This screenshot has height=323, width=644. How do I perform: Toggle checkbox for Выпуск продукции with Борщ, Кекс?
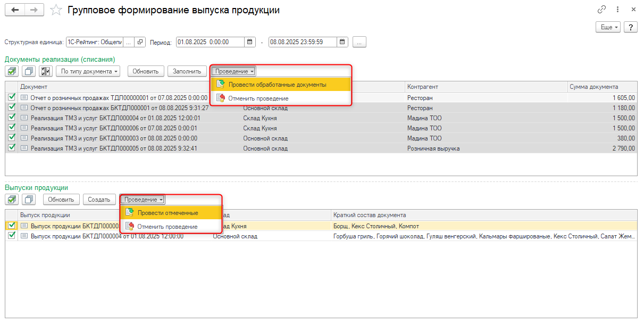point(12,226)
